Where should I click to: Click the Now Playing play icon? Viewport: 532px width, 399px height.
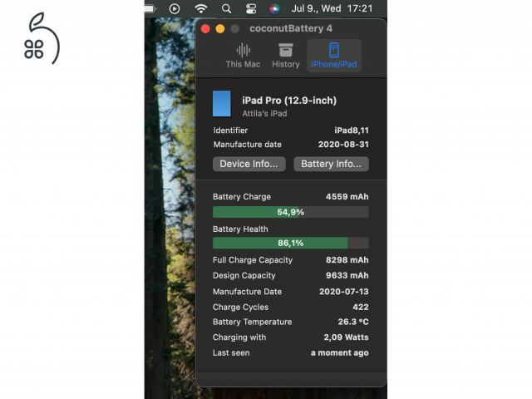coord(175,9)
